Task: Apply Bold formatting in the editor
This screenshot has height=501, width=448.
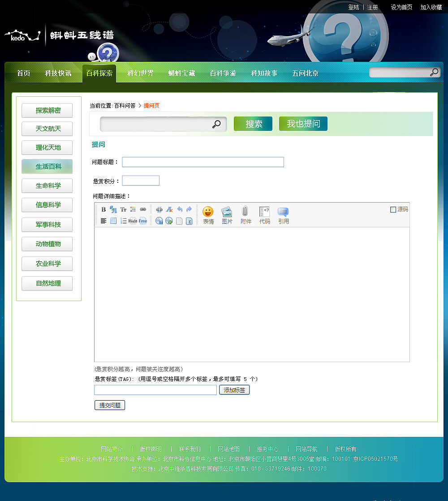Action: point(103,210)
